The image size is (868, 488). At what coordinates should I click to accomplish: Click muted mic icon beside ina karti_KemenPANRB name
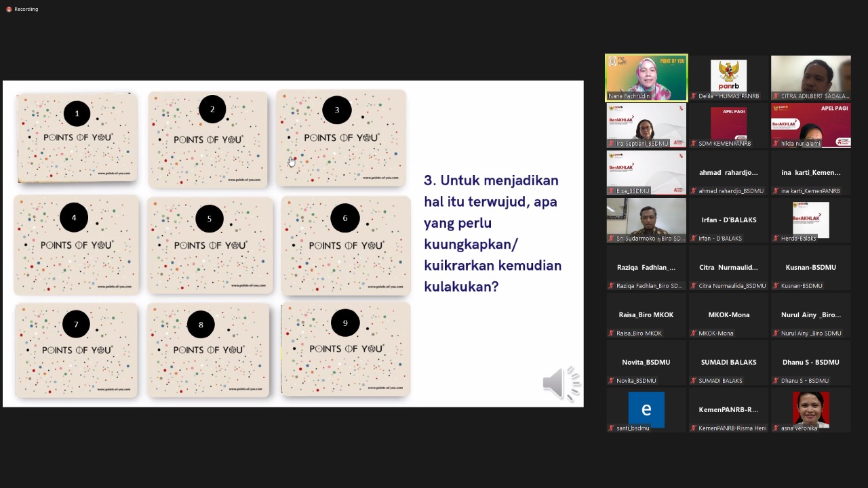click(x=776, y=191)
